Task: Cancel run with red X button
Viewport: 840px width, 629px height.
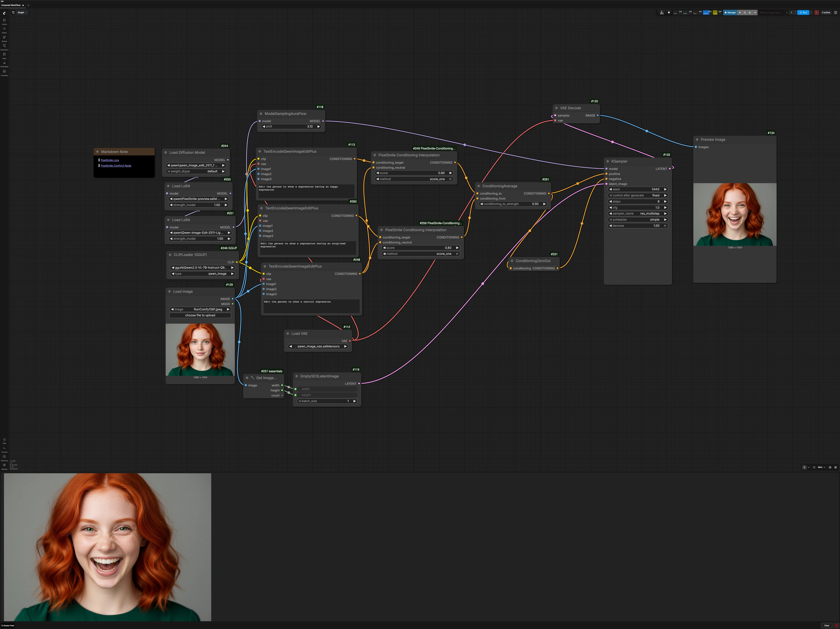Action: tap(817, 12)
